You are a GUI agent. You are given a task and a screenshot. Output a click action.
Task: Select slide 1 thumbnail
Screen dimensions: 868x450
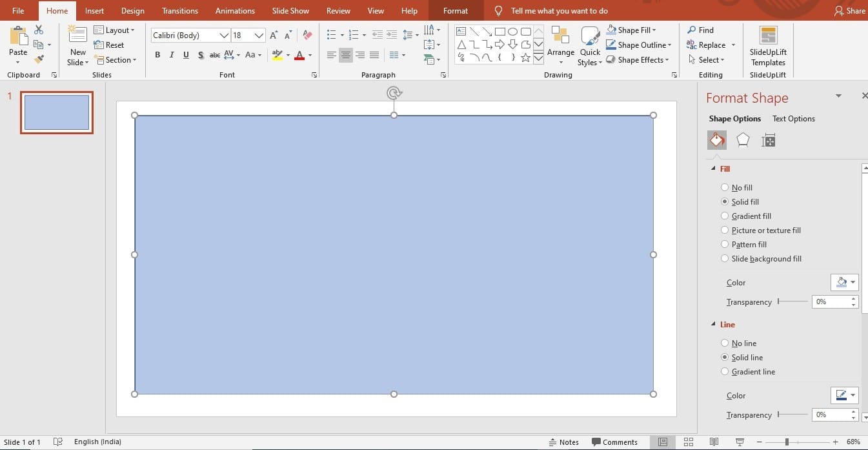[x=57, y=112]
